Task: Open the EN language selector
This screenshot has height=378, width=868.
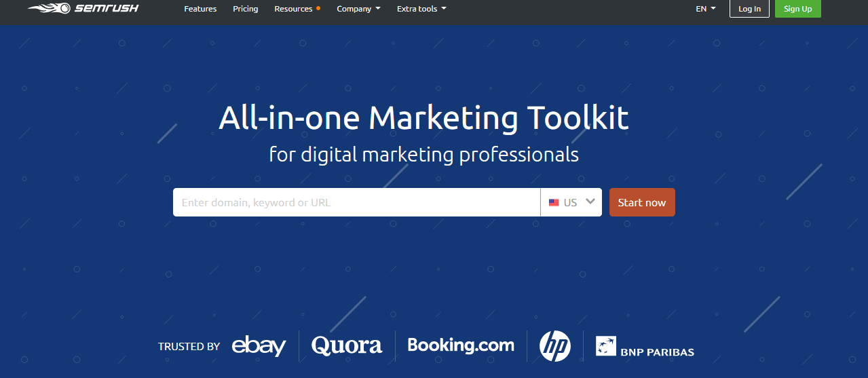Action: click(x=706, y=9)
